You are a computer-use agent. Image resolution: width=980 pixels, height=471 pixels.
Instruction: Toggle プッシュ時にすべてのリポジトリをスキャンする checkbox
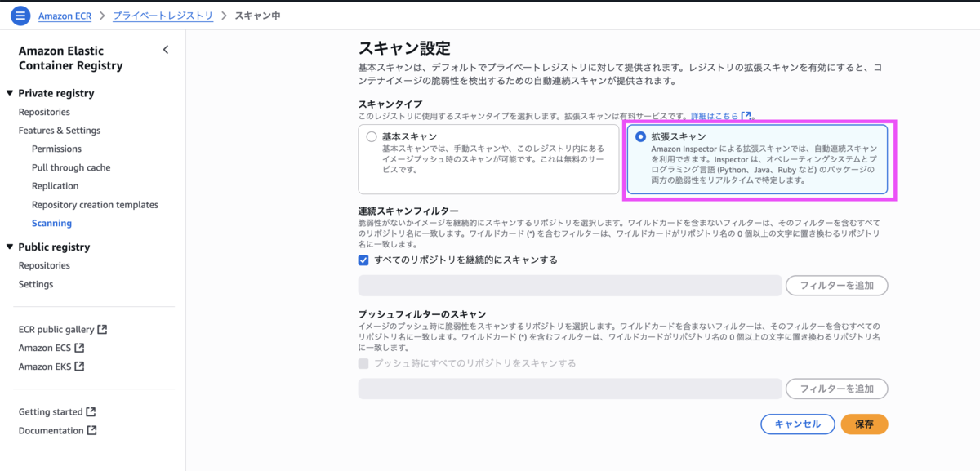click(363, 363)
